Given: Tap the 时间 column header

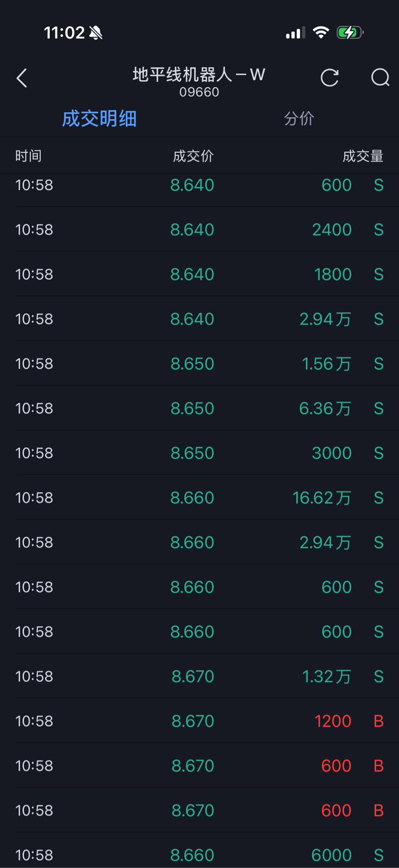Looking at the screenshot, I should (29, 156).
